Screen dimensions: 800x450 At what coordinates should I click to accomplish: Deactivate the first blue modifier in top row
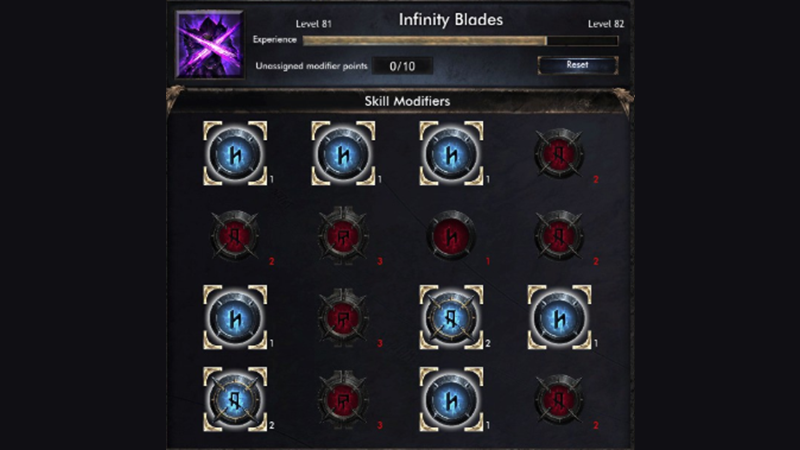click(x=235, y=153)
